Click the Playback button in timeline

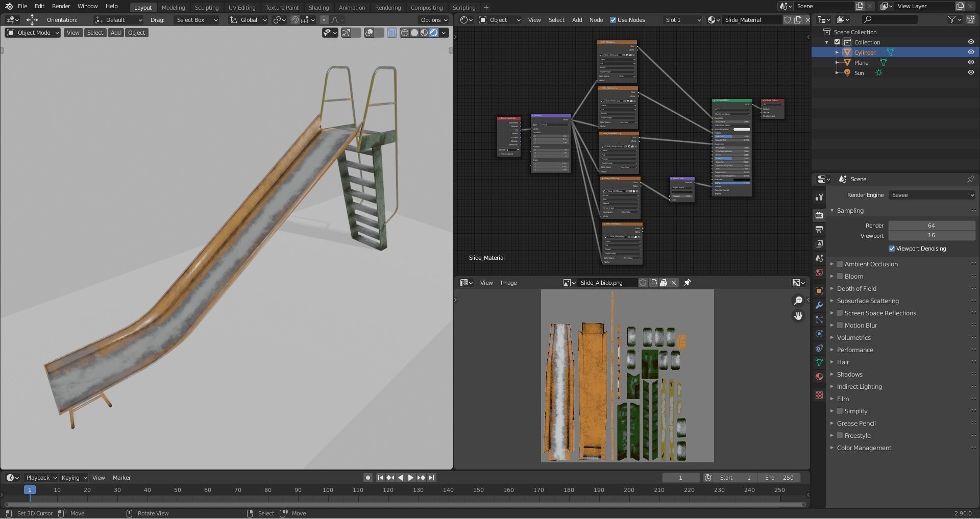[x=41, y=478]
